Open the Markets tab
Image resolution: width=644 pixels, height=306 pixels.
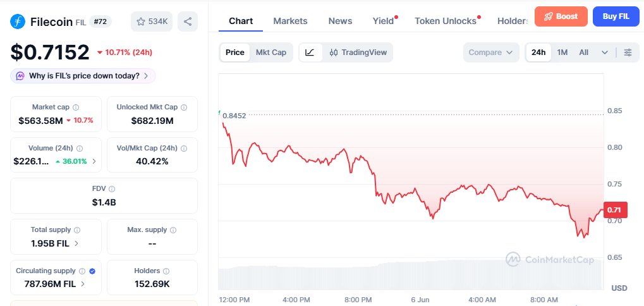290,21
